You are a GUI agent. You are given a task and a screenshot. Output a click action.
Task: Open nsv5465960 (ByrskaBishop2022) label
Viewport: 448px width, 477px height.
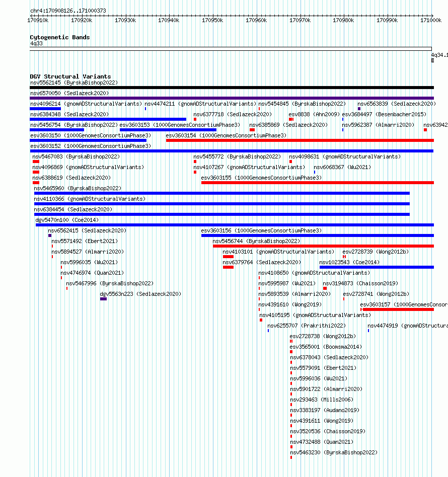pyautogui.click(x=78, y=188)
